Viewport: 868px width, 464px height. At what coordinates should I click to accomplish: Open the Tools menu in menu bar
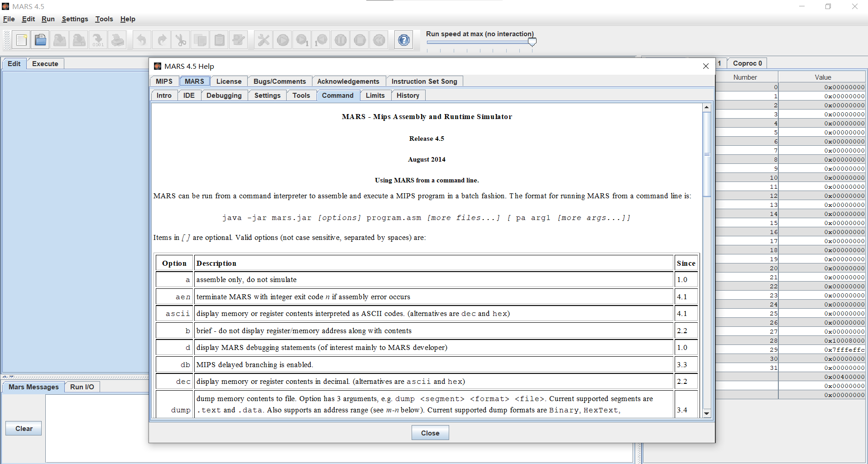104,19
